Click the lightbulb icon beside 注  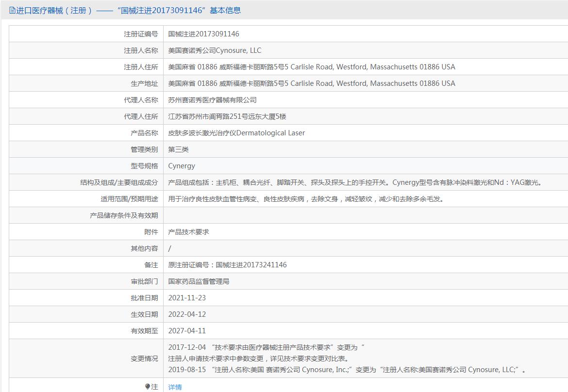(148, 387)
